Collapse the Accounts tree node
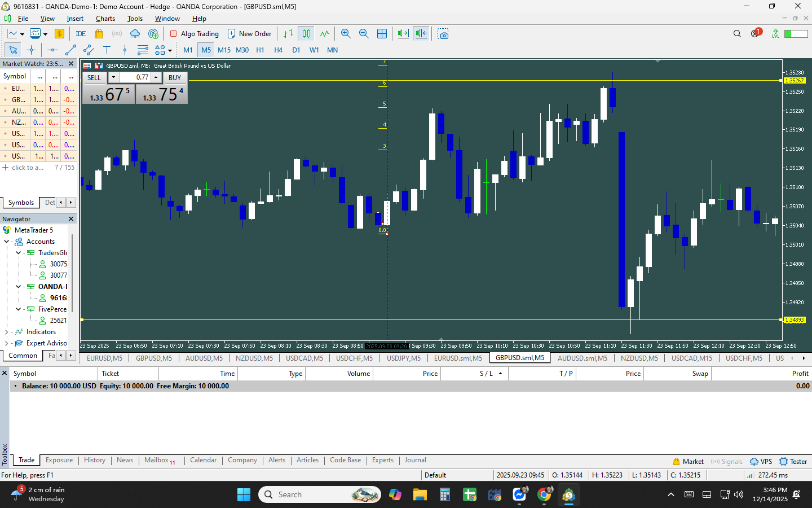 click(7, 242)
